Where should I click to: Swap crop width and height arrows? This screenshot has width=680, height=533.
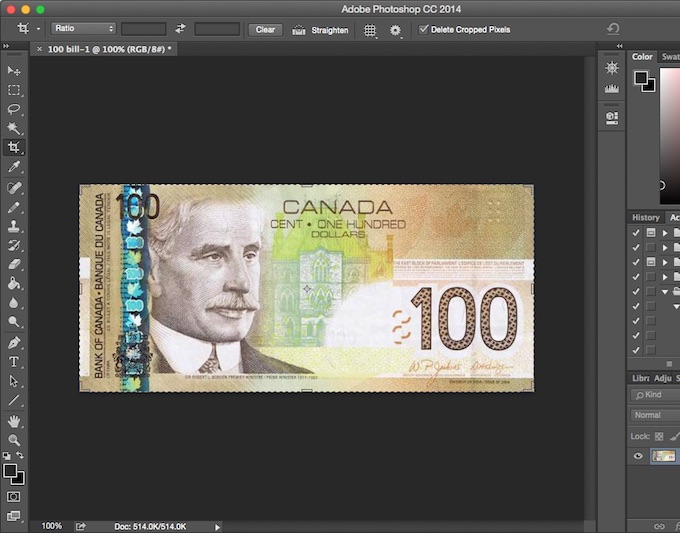coord(180,29)
